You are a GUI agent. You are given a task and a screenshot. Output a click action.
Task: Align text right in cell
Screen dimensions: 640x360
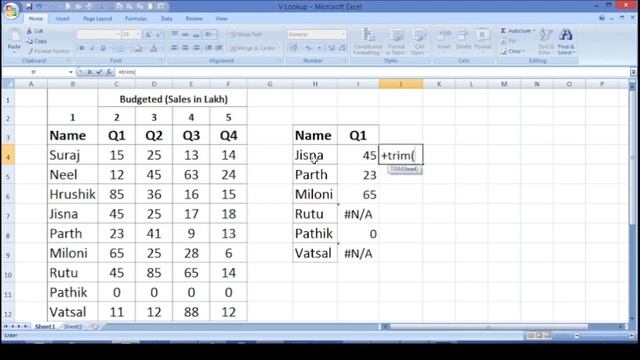[x=196, y=48]
